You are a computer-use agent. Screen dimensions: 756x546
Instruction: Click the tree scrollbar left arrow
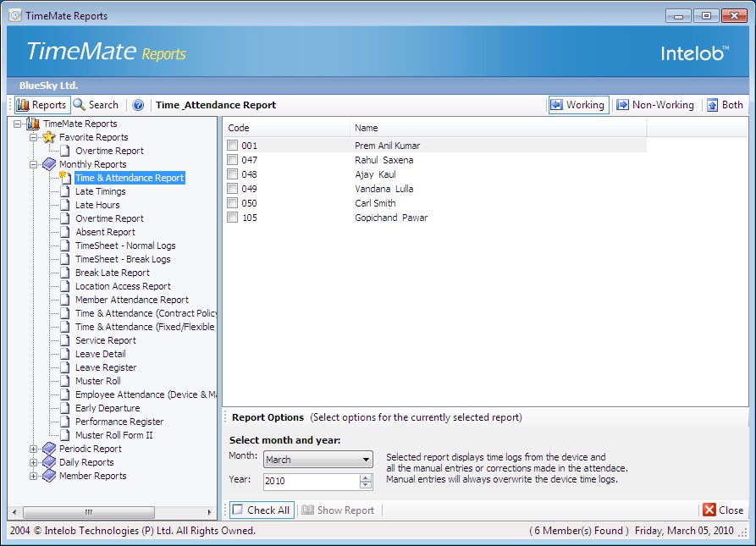click(x=14, y=512)
